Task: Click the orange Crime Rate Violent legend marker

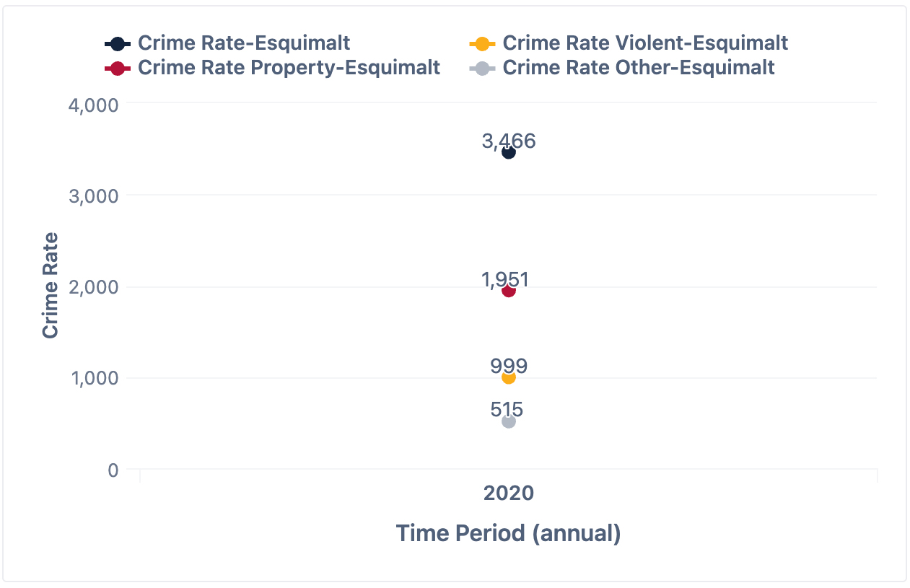Action: [482, 43]
